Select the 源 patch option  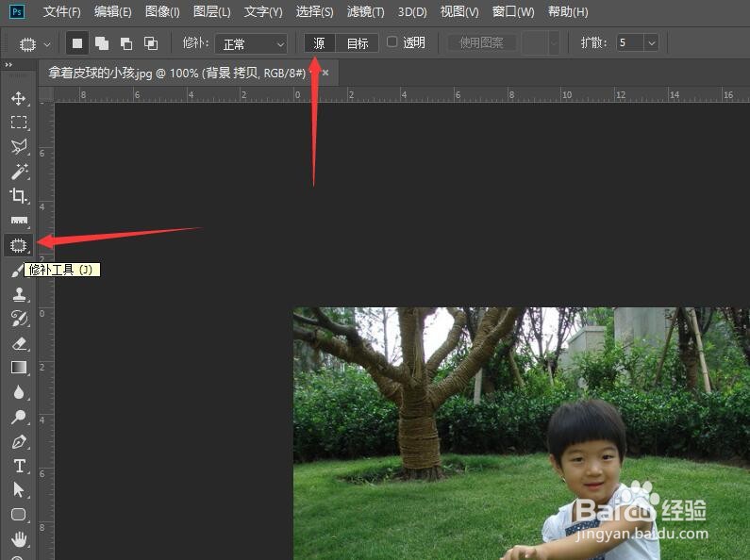320,43
